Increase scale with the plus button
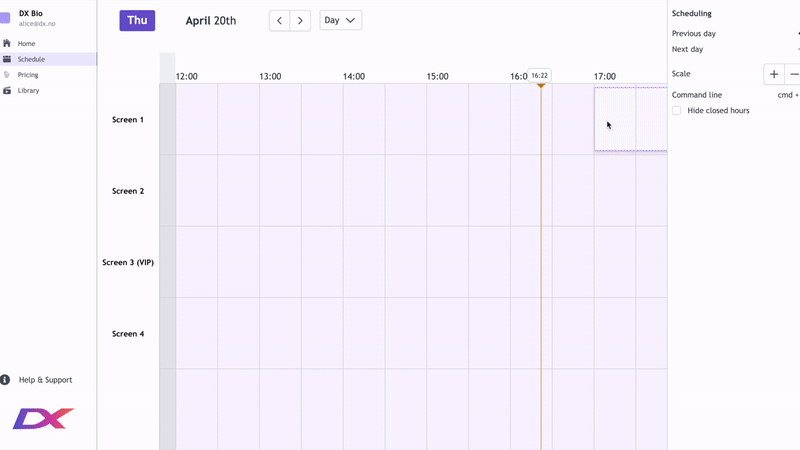This screenshot has width=800, height=450. coord(774,74)
